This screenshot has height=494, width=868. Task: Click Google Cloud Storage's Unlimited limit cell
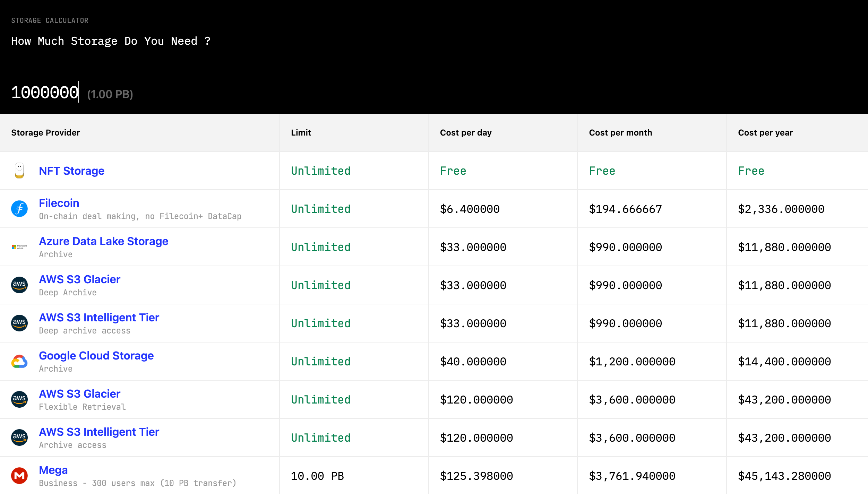[x=321, y=361]
